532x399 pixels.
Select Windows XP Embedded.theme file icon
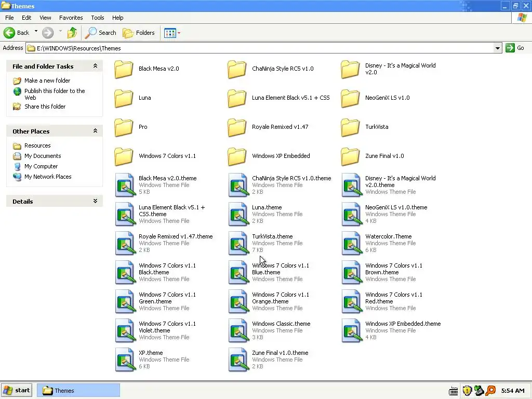352,330
